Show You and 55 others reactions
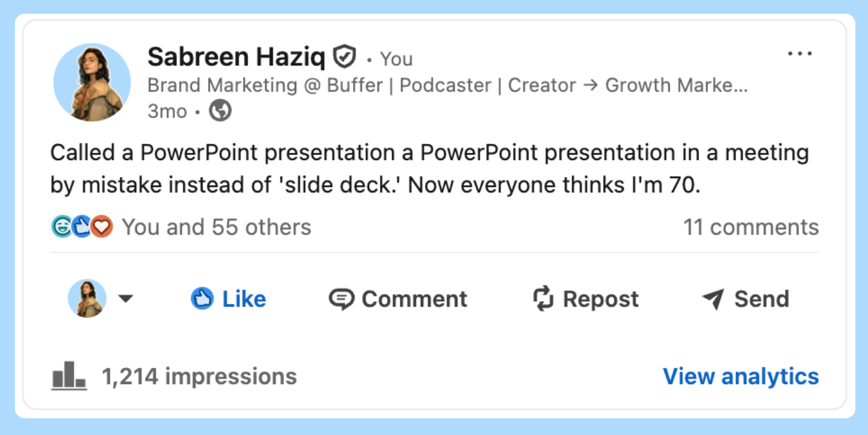Image resolution: width=868 pixels, height=435 pixels. [216, 227]
